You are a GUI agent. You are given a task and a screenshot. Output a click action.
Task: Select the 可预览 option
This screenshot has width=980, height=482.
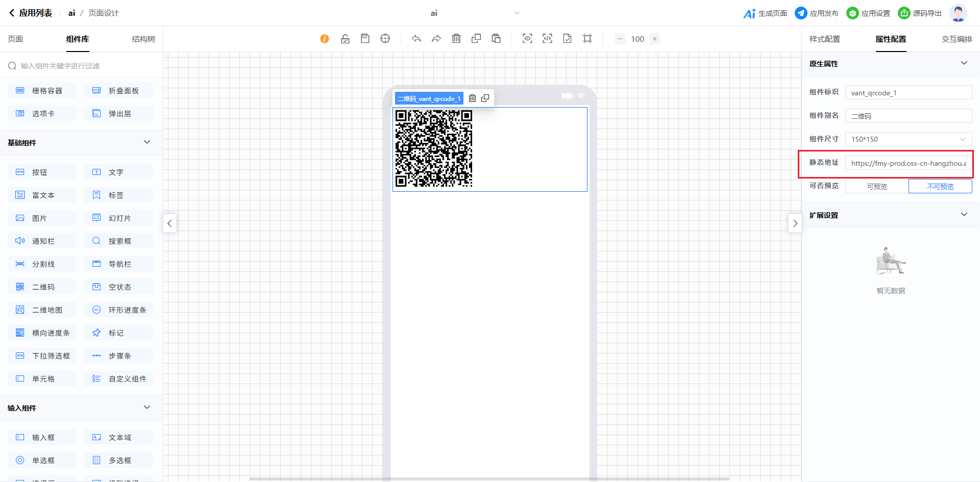coord(877,187)
